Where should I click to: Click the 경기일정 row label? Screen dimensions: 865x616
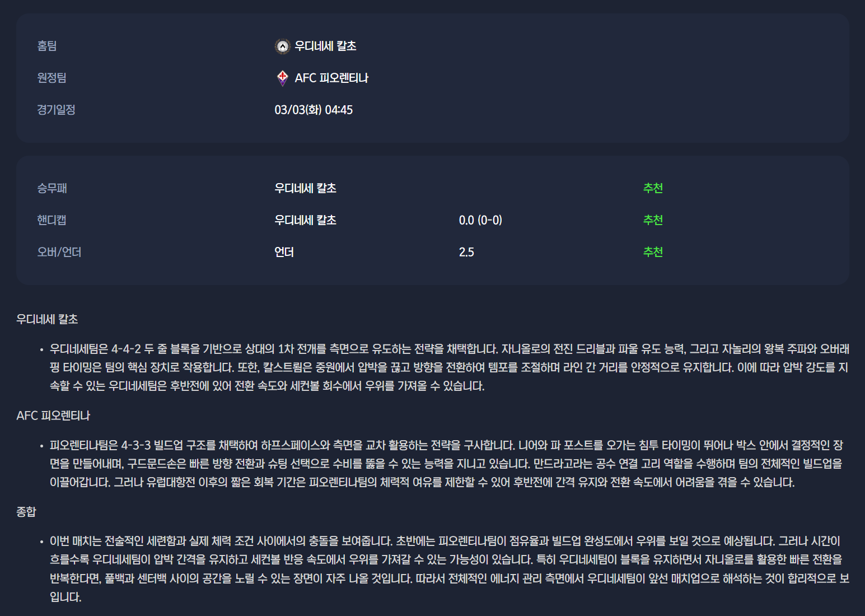(56, 110)
